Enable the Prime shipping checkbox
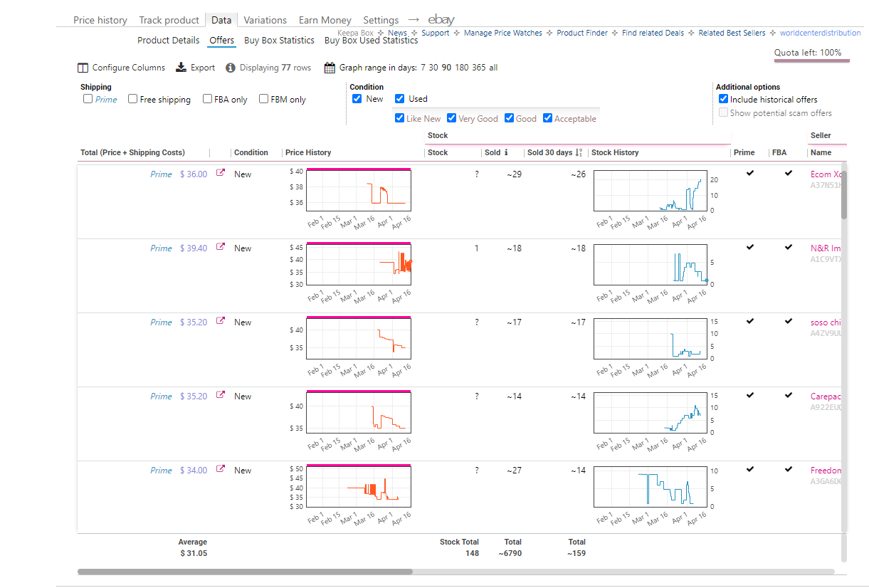 (x=88, y=99)
